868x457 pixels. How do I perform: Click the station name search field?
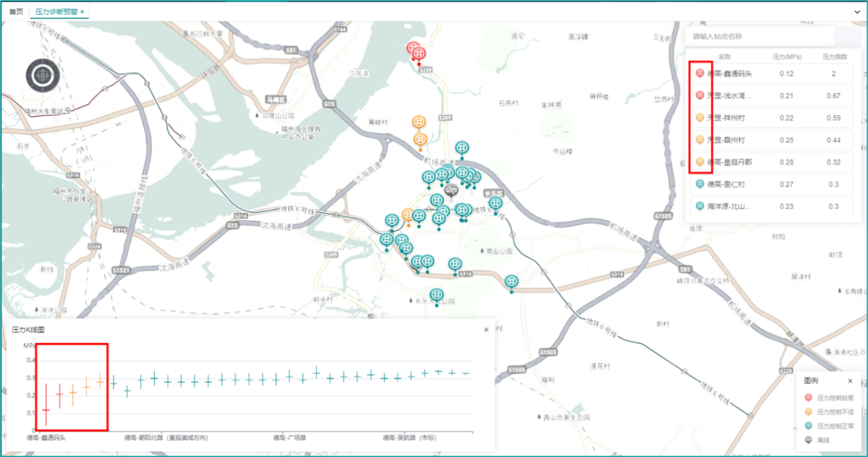pos(759,36)
